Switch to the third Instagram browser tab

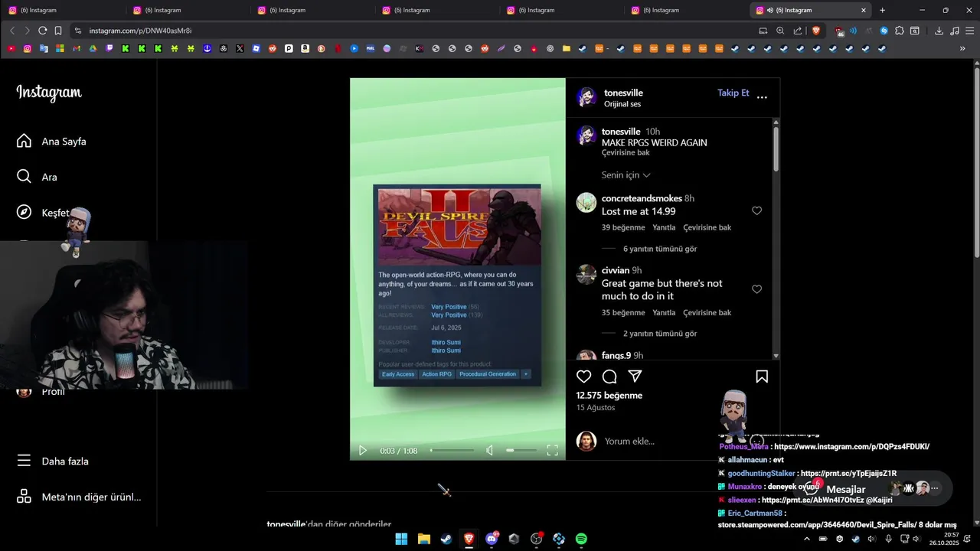click(312, 10)
